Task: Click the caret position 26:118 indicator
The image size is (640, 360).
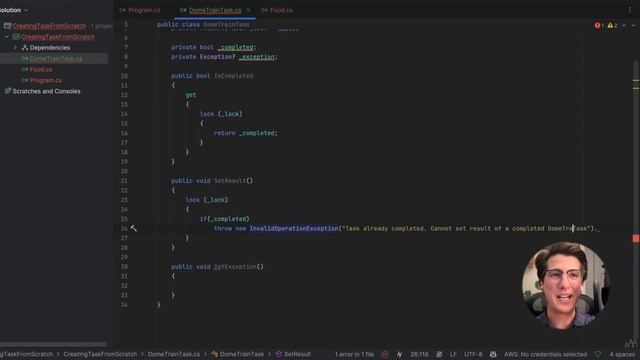Action: point(419,354)
